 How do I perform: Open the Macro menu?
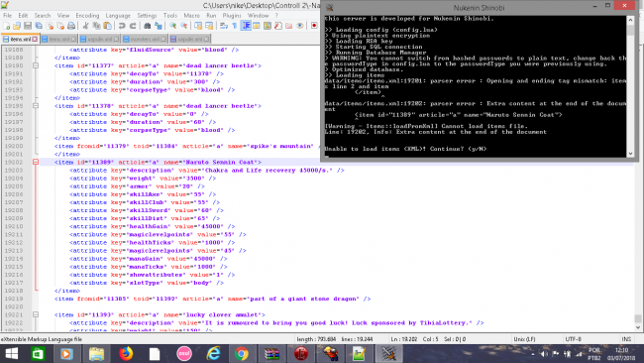pos(191,16)
